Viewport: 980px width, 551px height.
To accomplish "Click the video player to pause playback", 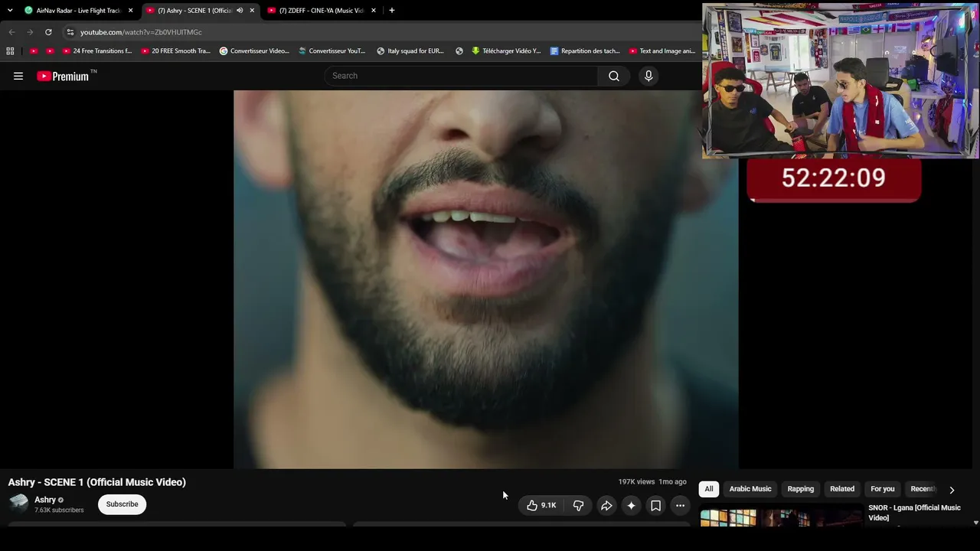I will [x=485, y=279].
